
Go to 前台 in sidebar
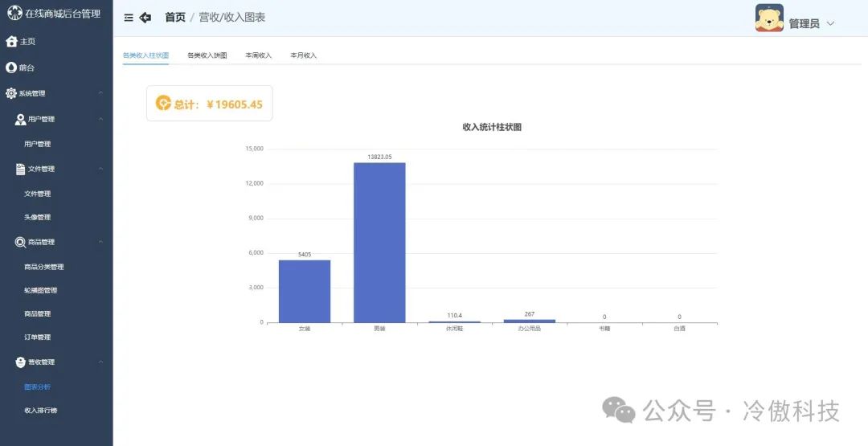point(27,68)
